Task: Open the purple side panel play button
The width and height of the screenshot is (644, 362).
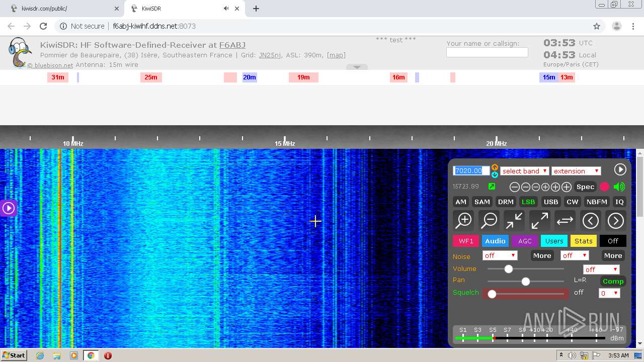Action: 8,208
